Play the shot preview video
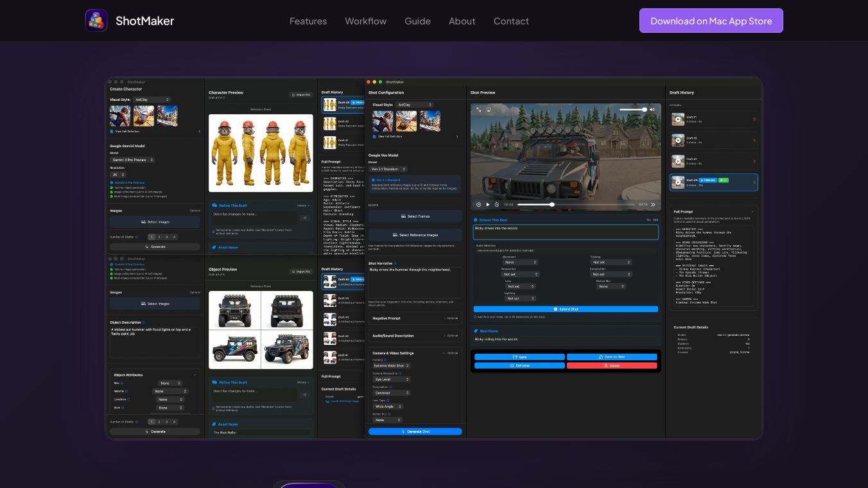Viewport: 868px width, 488px height. pos(488,205)
